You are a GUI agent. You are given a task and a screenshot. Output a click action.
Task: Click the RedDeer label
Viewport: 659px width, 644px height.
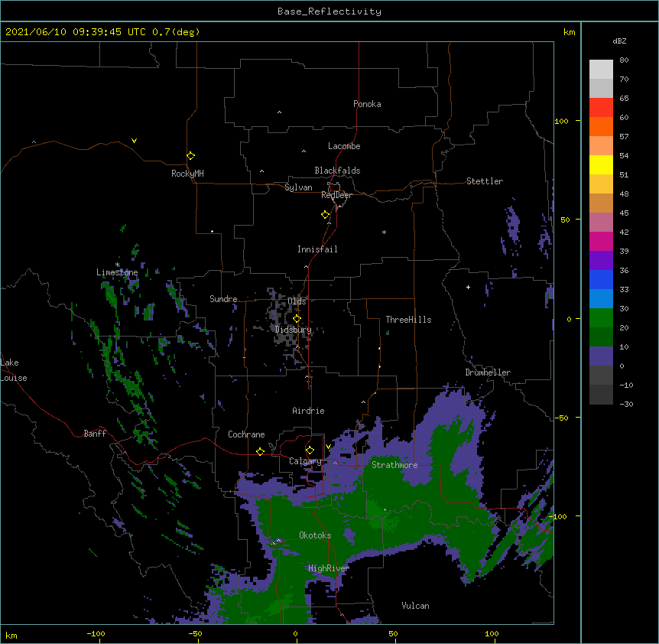tap(336, 195)
